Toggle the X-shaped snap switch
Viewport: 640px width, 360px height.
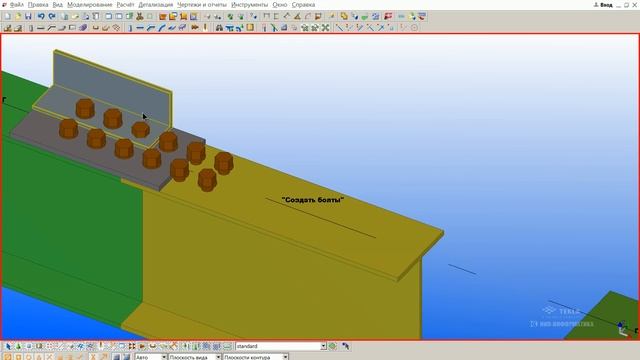pyautogui.click(x=49, y=357)
